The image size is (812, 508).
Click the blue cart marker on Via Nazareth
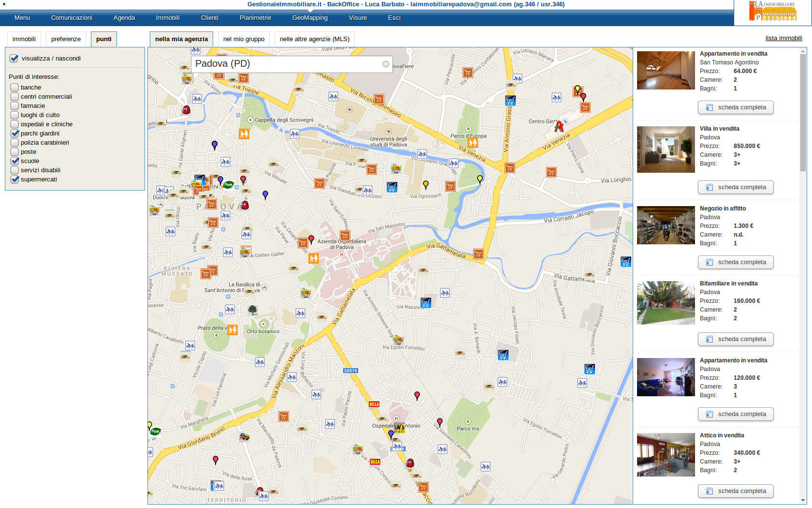click(x=426, y=303)
